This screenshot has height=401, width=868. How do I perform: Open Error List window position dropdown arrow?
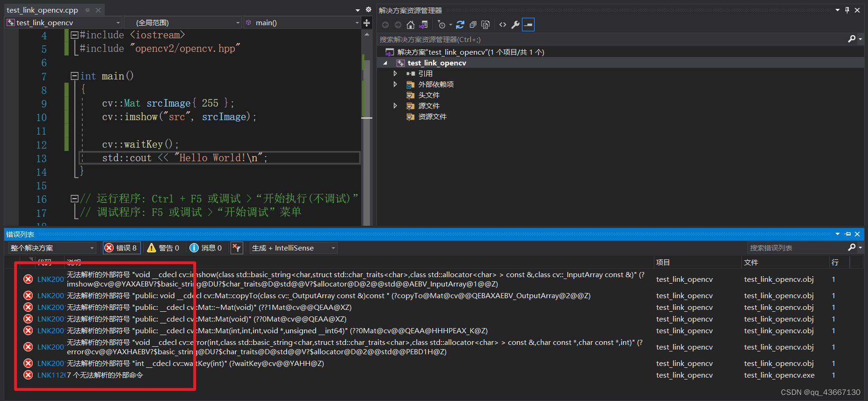[838, 234]
